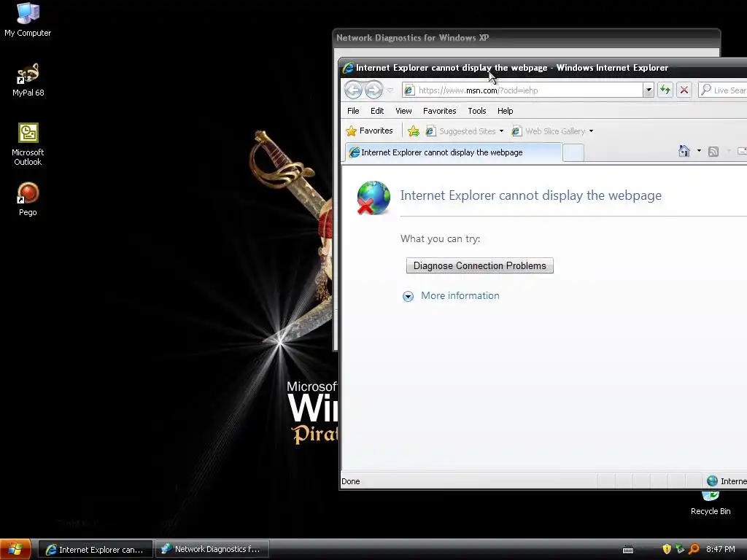Expand the Suggested Sites dropdown arrow
Viewport: 747px width, 560px height.
tap(501, 131)
